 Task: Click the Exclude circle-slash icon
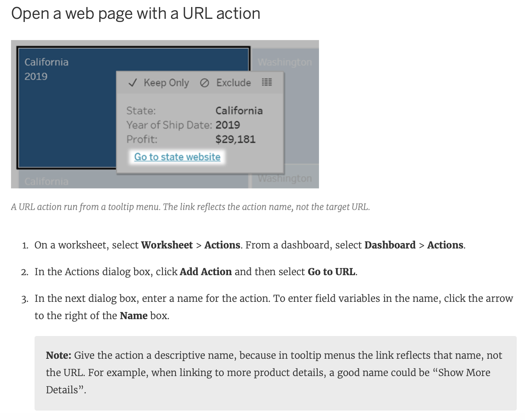pyautogui.click(x=204, y=83)
